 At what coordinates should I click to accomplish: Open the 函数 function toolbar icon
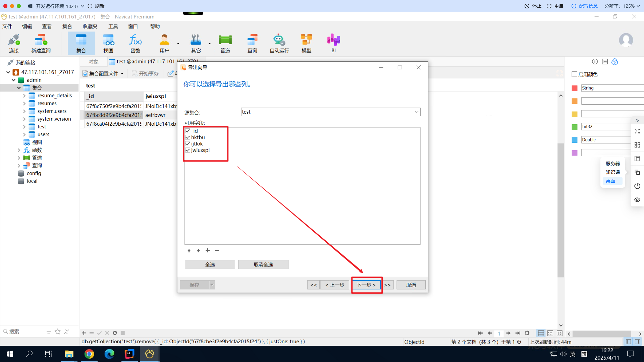135,44
